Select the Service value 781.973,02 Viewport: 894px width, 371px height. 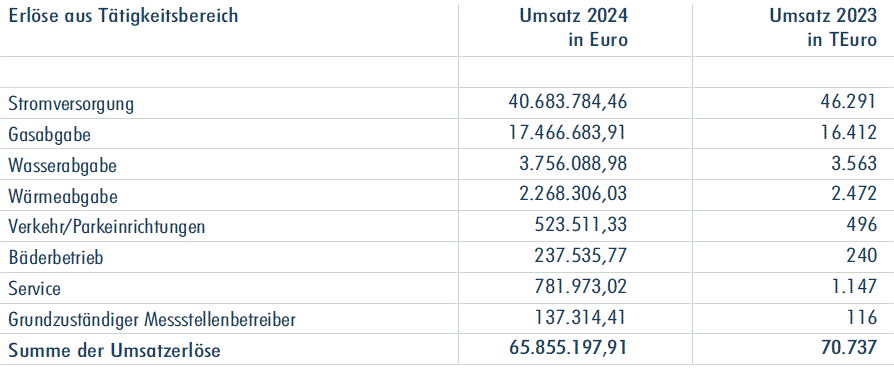point(581,286)
